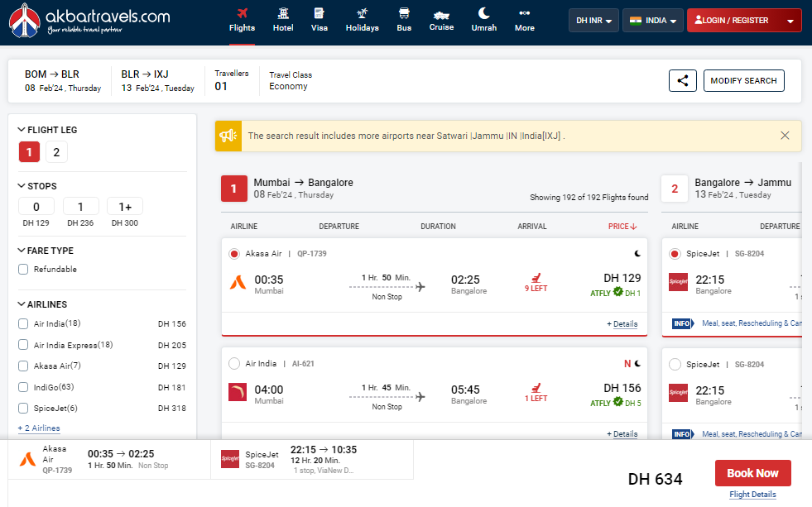
Task: Click the Air India logo on AI-621
Action: (238, 392)
